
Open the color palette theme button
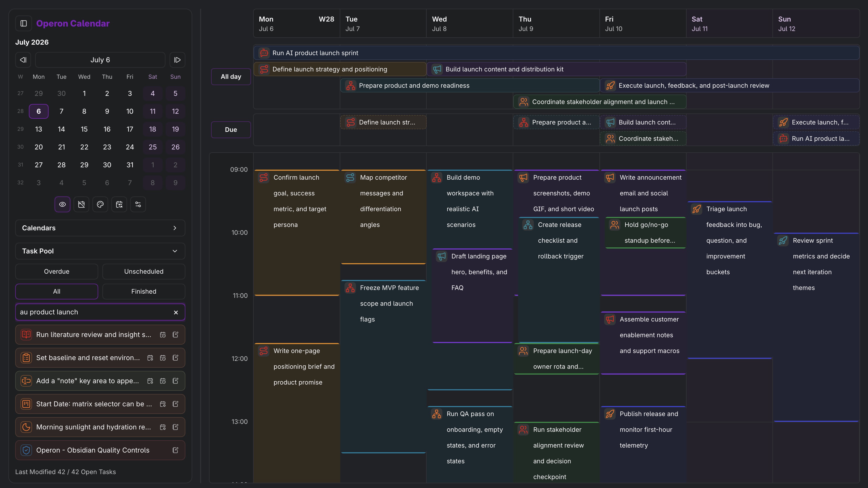pyautogui.click(x=100, y=204)
